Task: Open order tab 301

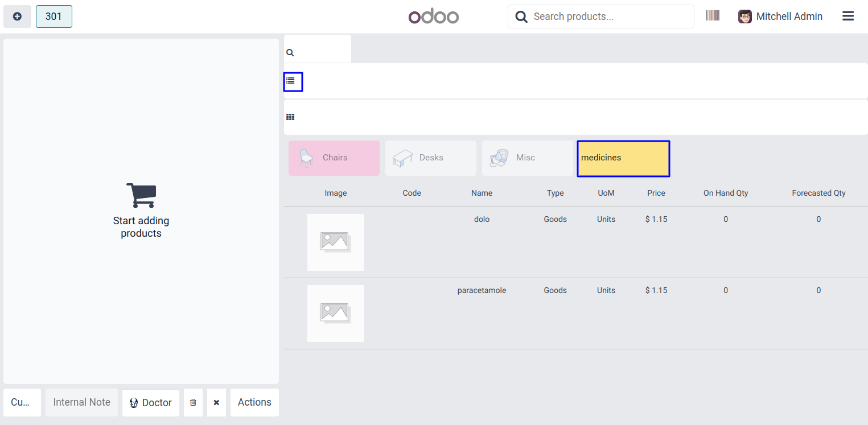Action: 54,16
